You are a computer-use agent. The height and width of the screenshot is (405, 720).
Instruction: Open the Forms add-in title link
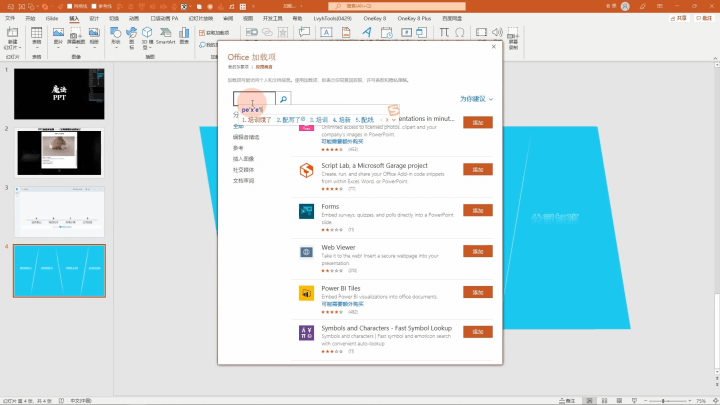click(x=330, y=207)
